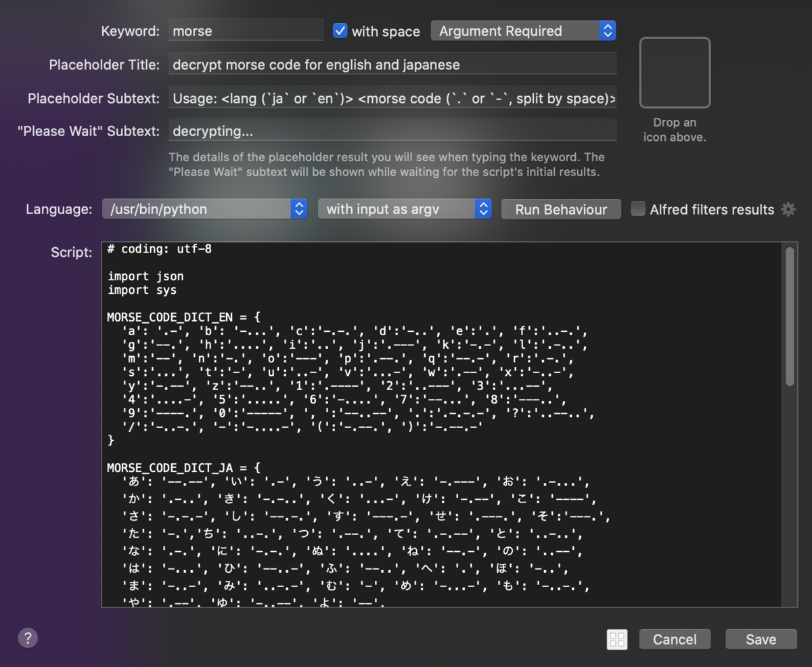
Task: Click the 'Please Wait' Subtext field
Action: [392, 131]
